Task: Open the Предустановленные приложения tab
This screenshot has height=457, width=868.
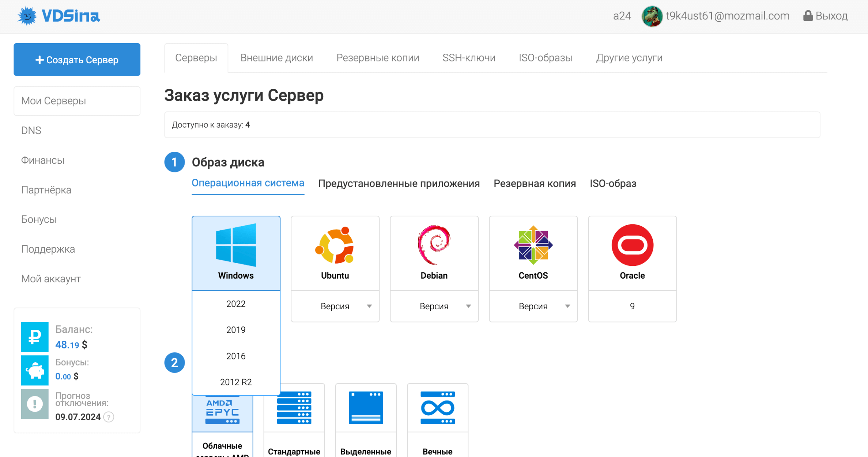Action: (x=399, y=184)
